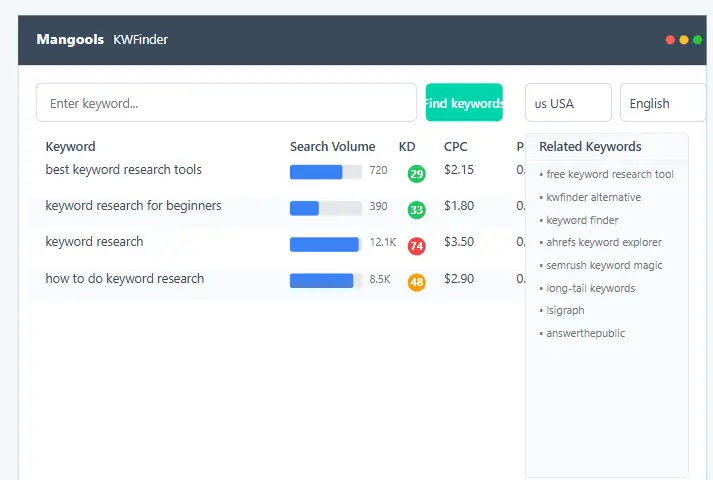Click the 390 search volume bar
The width and height of the screenshot is (713, 480).
(326, 208)
